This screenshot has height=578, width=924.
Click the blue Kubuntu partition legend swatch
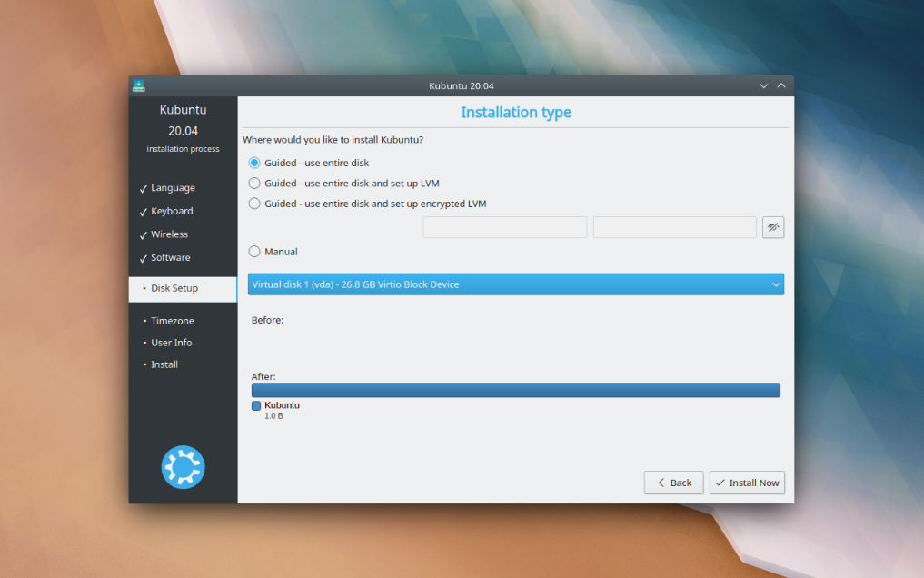click(x=256, y=405)
